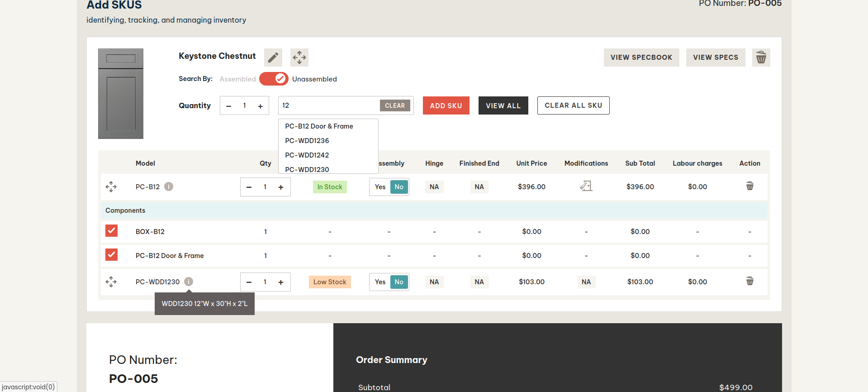Screen dimensions: 868x392
Task: Click the drag handle on PC-B12 row
Action: point(111,187)
